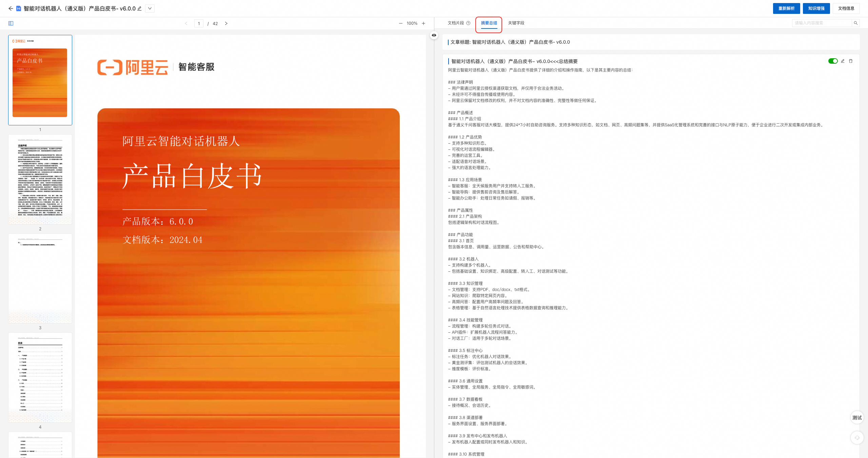Open the dropdown next to document title
Image resolution: width=868 pixels, height=458 pixels.
pyautogui.click(x=150, y=8)
